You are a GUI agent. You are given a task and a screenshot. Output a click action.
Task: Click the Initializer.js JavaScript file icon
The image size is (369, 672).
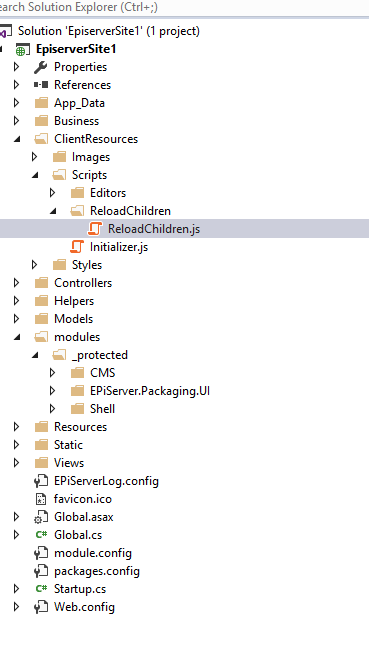[77, 247]
